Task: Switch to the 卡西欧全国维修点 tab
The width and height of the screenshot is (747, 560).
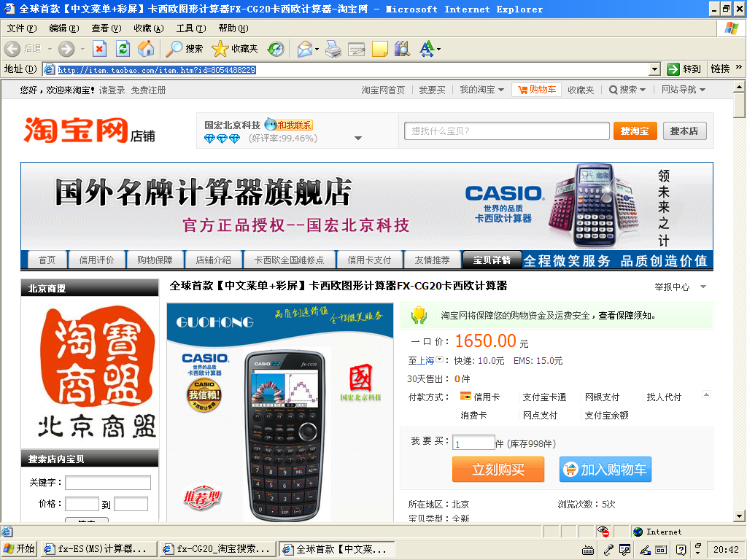Action: [289, 260]
